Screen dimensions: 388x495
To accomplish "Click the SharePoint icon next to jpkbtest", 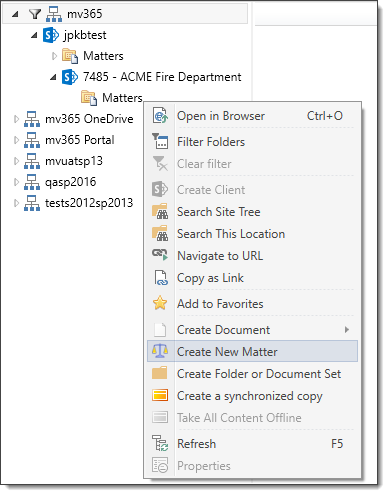I will click(51, 35).
